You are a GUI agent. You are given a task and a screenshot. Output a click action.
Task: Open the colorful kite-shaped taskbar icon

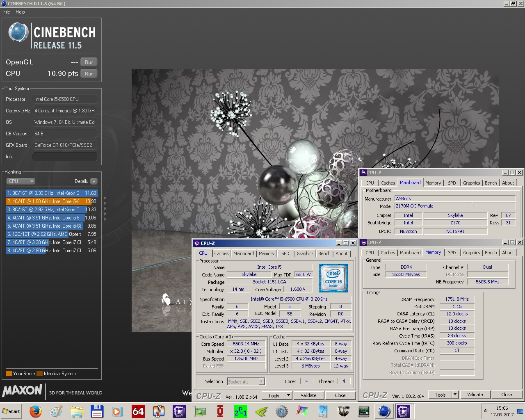click(x=302, y=411)
